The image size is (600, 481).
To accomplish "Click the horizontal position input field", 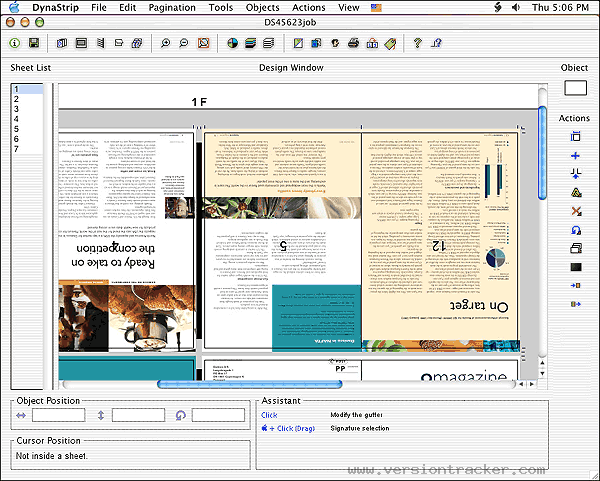I will [x=59, y=415].
